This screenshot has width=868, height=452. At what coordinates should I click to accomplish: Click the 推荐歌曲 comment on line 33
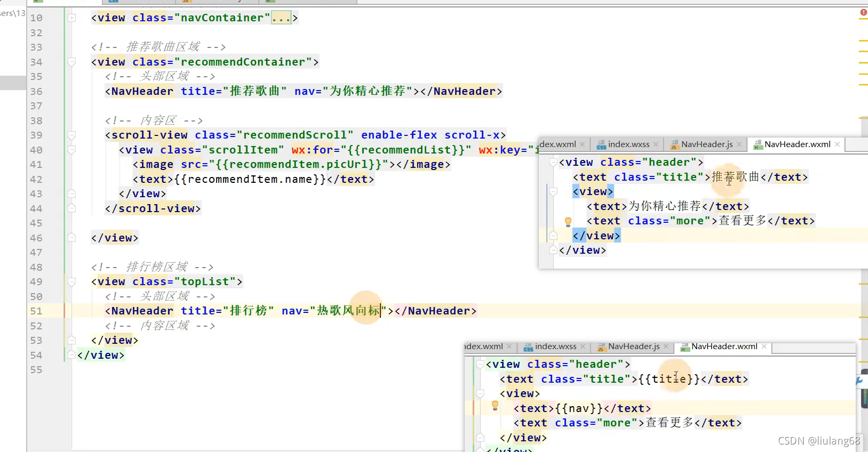coord(158,47)
